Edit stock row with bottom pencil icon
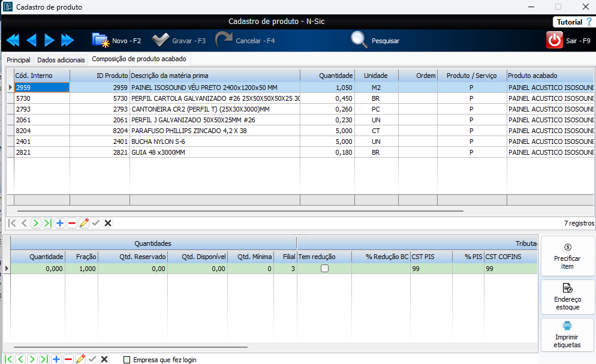Viewport: 596px width, 364px height. (x=80, y=359)
